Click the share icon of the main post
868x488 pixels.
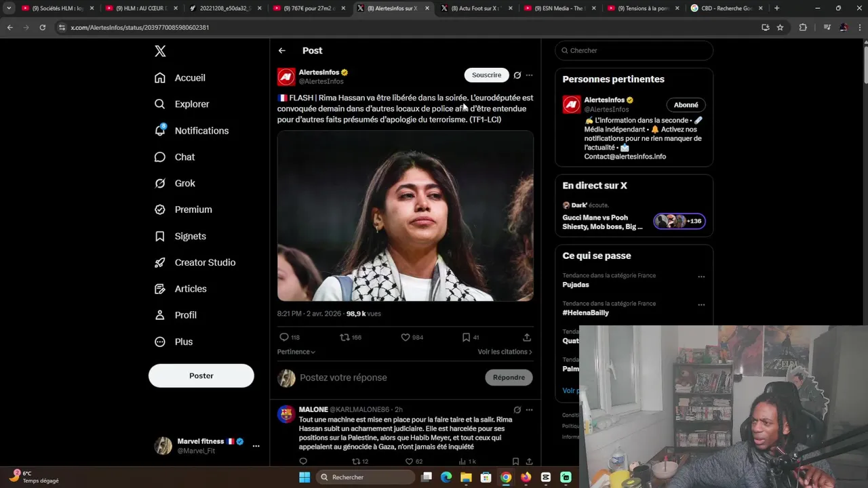[527, 338]
